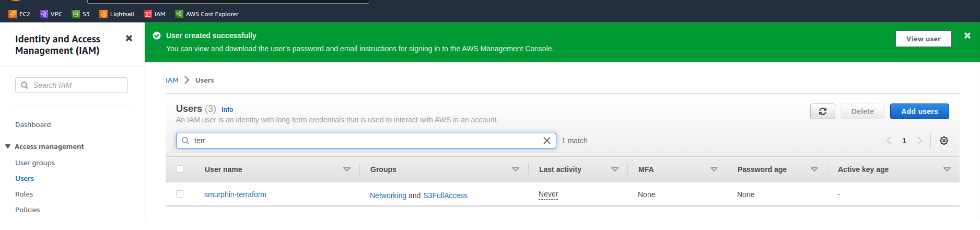The height and width of the screenshot is (230, 980).
Task: Clear the users filter text
Action: point(547,141)
